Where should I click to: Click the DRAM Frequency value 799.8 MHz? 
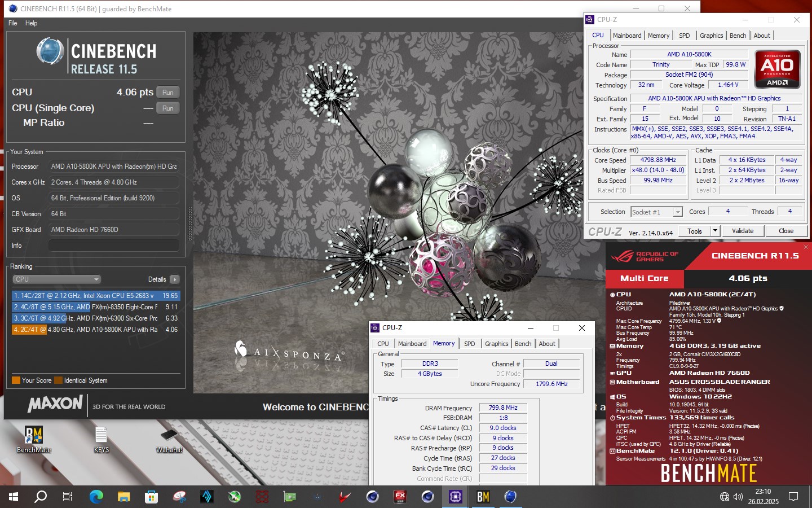coord(503,408)
